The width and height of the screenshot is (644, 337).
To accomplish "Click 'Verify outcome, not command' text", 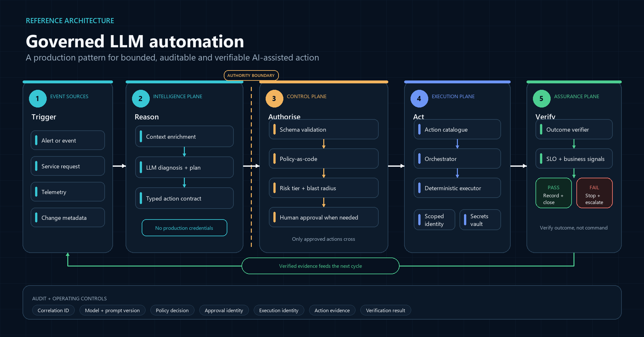I will [x=574, y=228].
